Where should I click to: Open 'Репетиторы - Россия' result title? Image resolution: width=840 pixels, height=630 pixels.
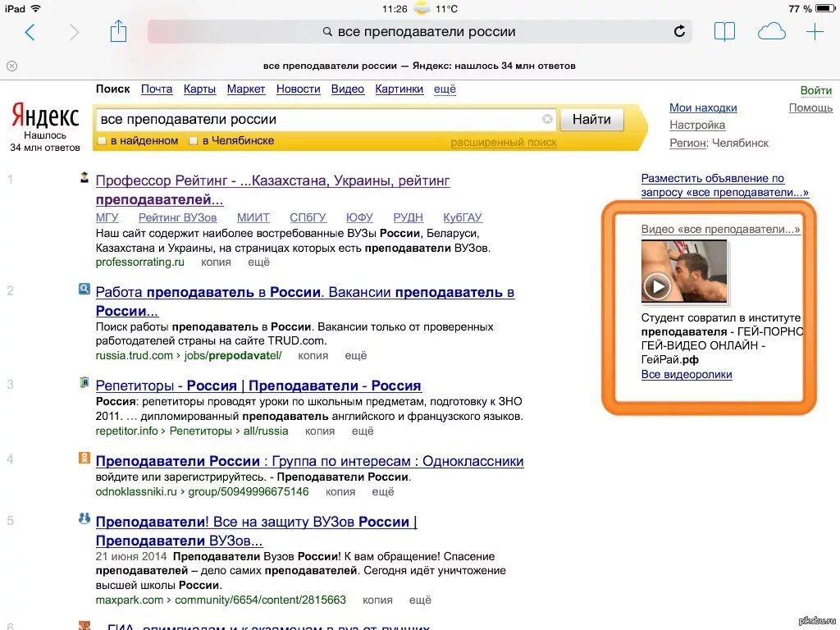point(258,386)
